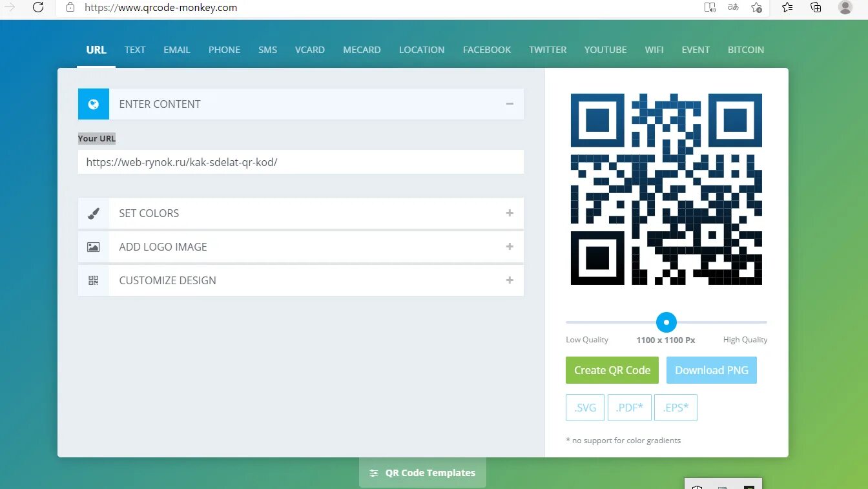Open the browser profile avatar
This screenshot has width=868, height=489.
click(845, 7)
